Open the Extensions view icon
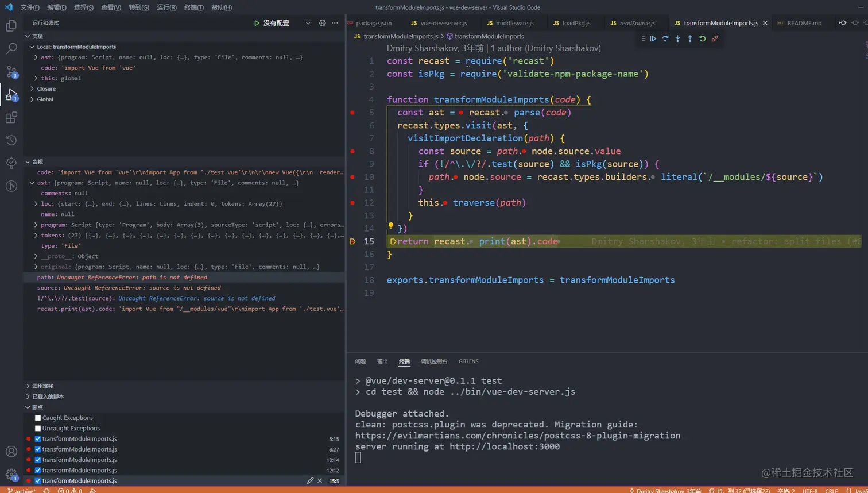The height and width of the screenshot is (493, 868). 11,118
